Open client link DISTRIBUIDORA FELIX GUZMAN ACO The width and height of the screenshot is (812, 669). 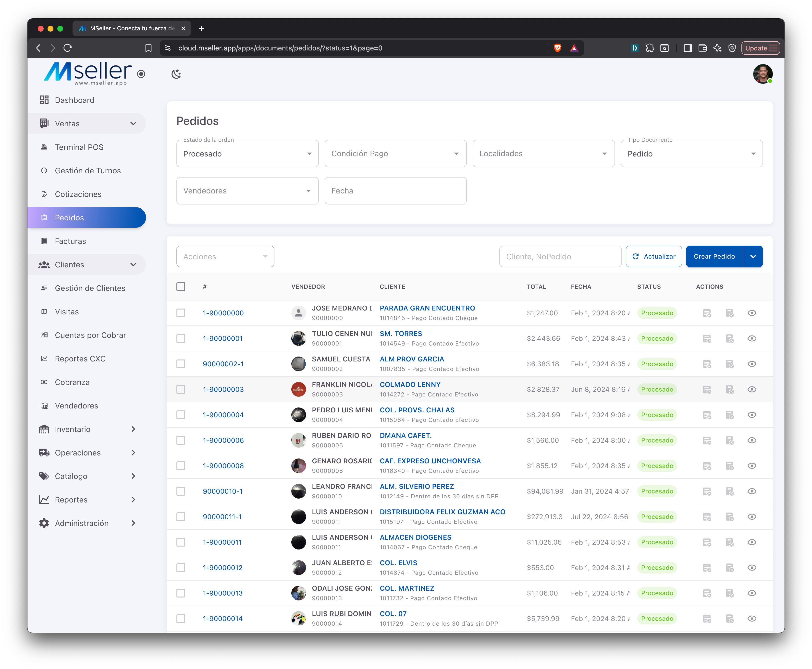tap(442, 512)
